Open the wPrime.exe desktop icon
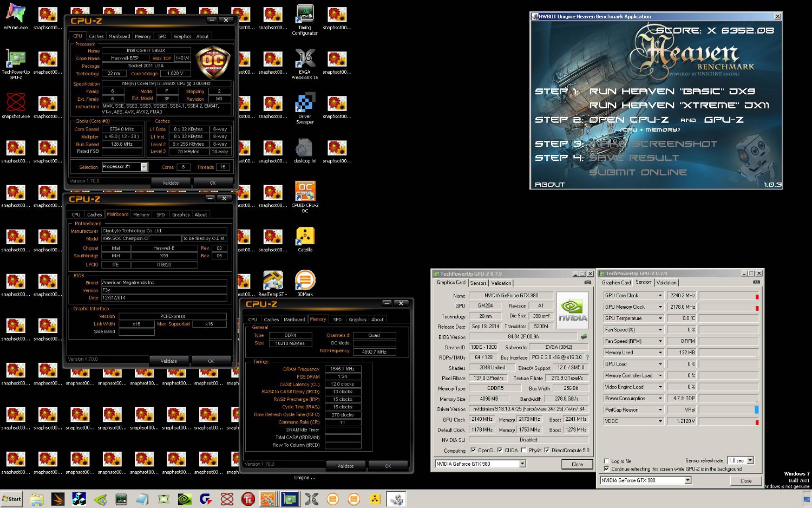Viewport: 812px width, 508px height. tap(16, 17)
